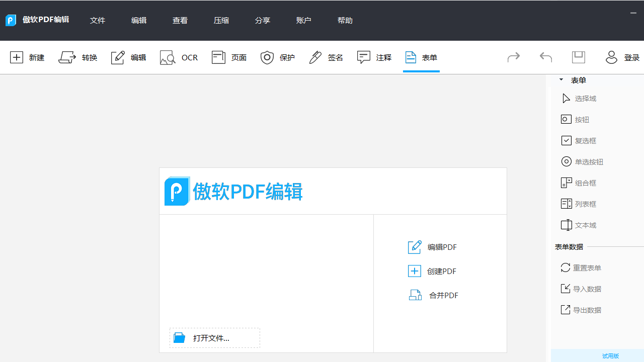Switch to the 表单 (Form) ribbon tab

tap(421, 57)
